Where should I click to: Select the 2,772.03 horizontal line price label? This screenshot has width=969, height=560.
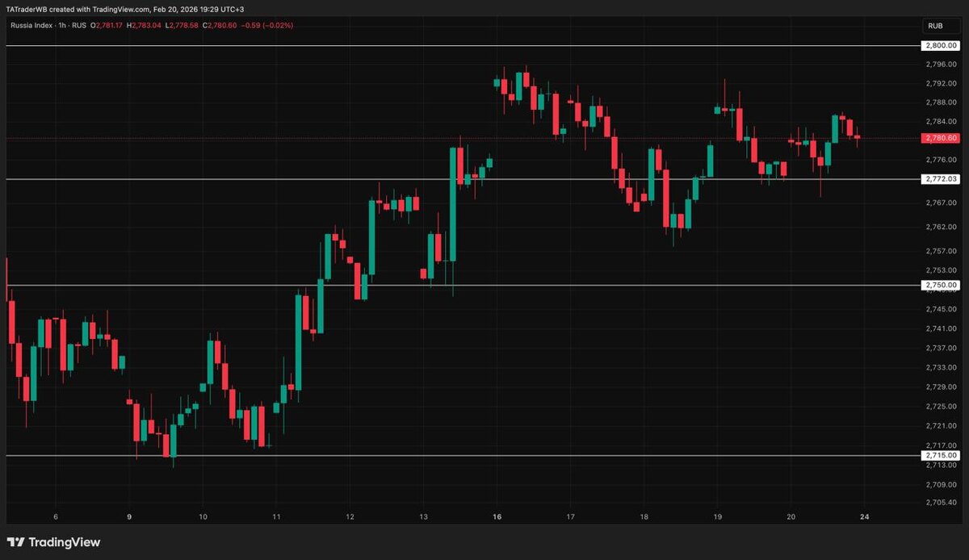(940, 179)
